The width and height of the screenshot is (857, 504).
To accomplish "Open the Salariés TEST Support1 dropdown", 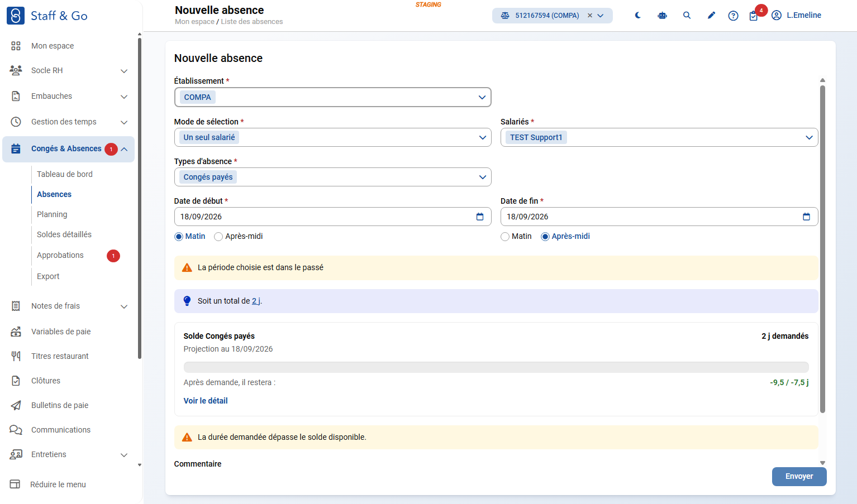I will tap(659, 137).
